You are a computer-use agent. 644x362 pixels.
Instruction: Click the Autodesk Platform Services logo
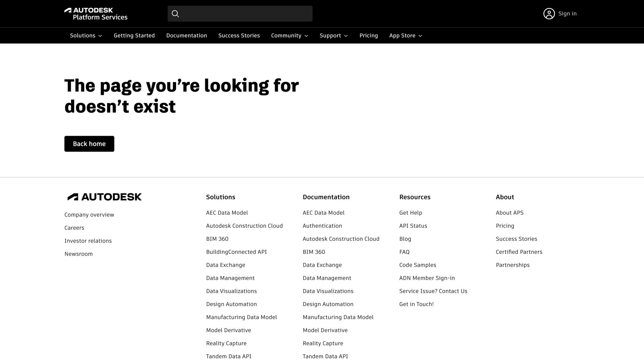click(x=96, y=14)
